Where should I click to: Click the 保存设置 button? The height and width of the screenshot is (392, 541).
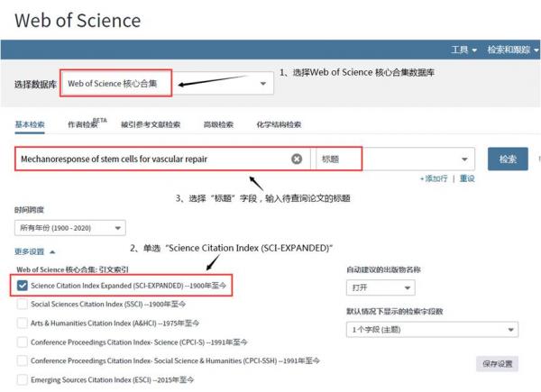[x=497, y=364]
